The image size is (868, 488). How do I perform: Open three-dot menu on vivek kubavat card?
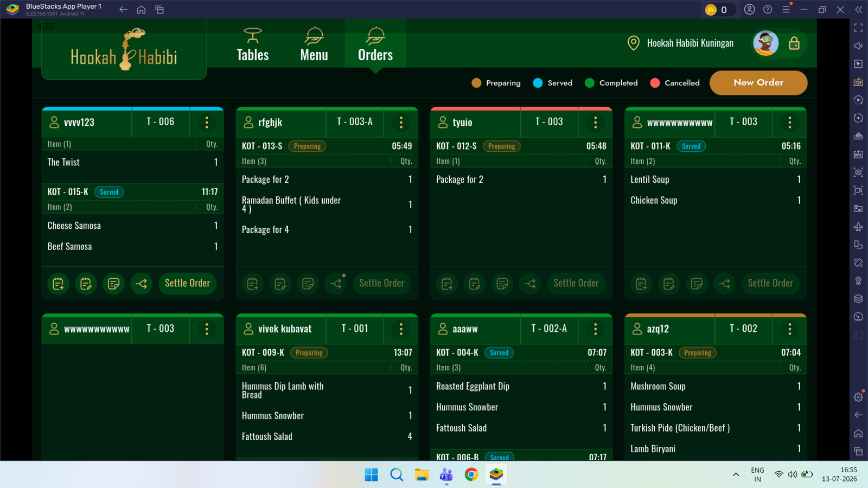point(401,329)
